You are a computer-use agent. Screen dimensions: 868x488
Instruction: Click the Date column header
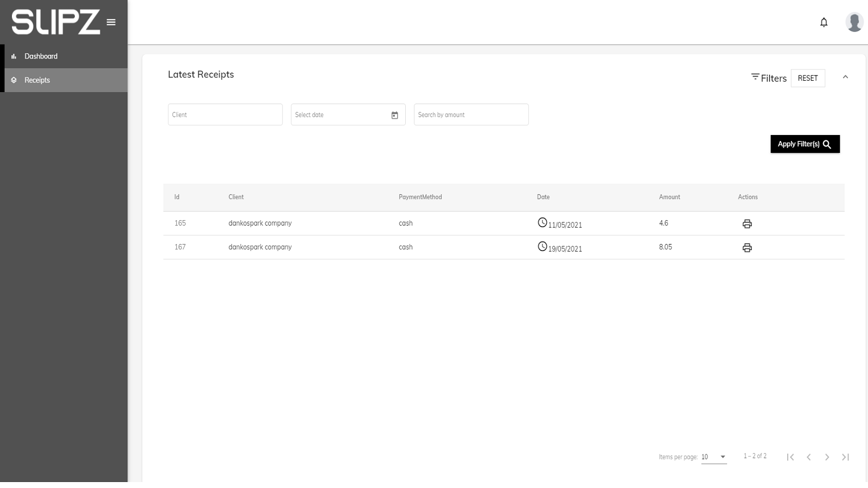pos(543,197)
